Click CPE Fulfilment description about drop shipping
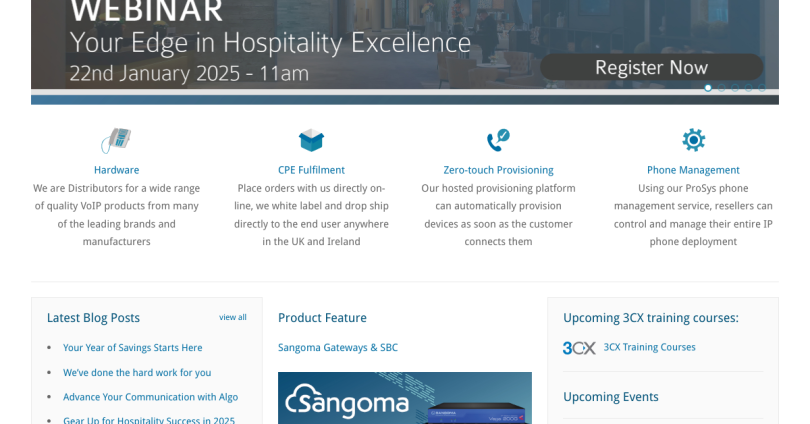The width and height of the screenshot is (810, 424). coord(311,215)
